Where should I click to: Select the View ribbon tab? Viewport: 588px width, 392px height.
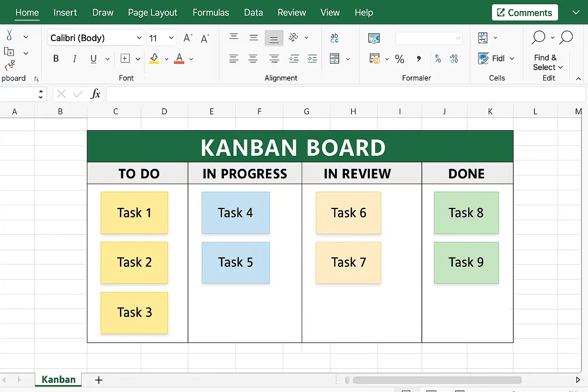(330, 13)
